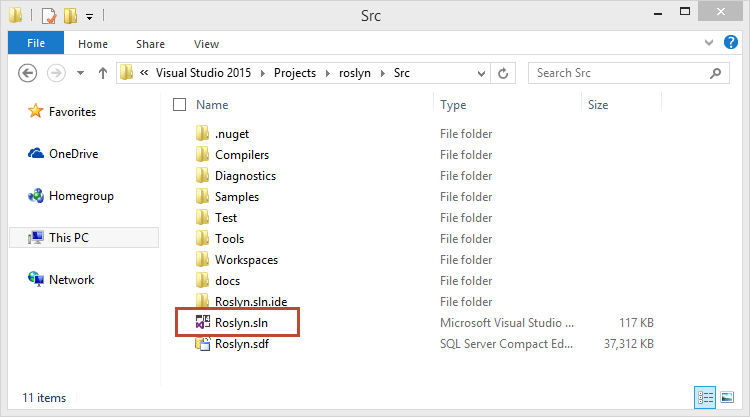This screenshot has height=417, width=750.
Task: Click the Back navigation arrow
Action: pos(28,73)
